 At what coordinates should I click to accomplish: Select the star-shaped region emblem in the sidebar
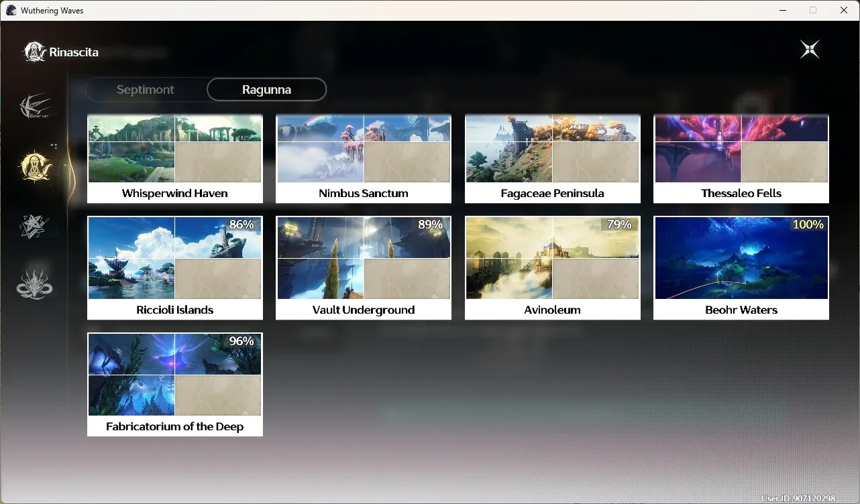tap(34, 226)
